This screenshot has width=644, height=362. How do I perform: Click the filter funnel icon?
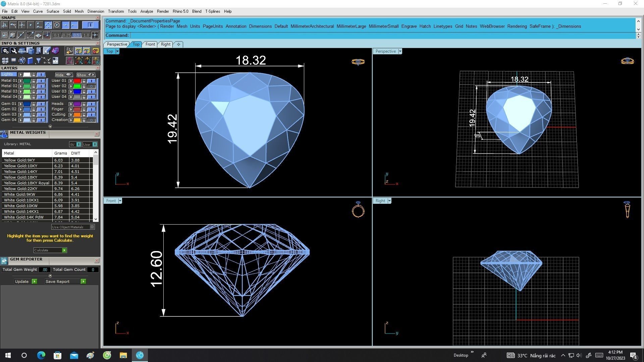coord(38,61)
